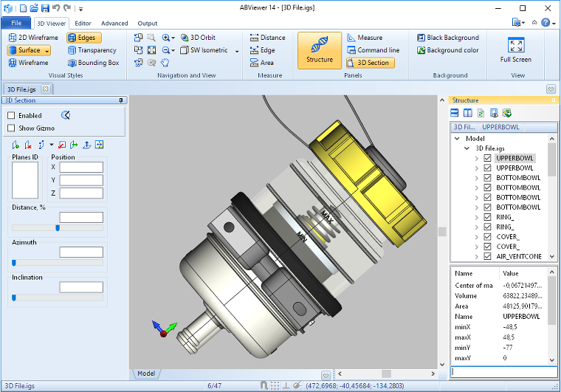Open the Zoom Out dropdown arrow
Image resolution: width=561 pixels, height=392 pixels.
173,50
